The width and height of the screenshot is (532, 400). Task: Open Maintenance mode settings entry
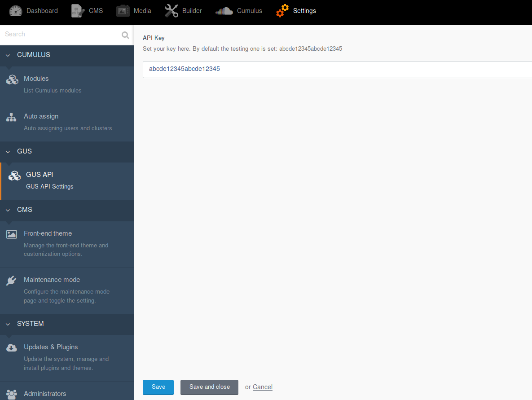click(x=67, y=290)
